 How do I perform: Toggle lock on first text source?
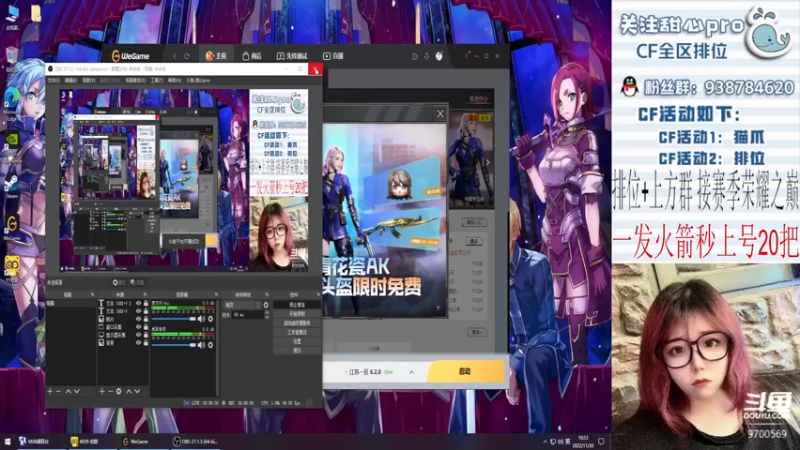point(146,303)
